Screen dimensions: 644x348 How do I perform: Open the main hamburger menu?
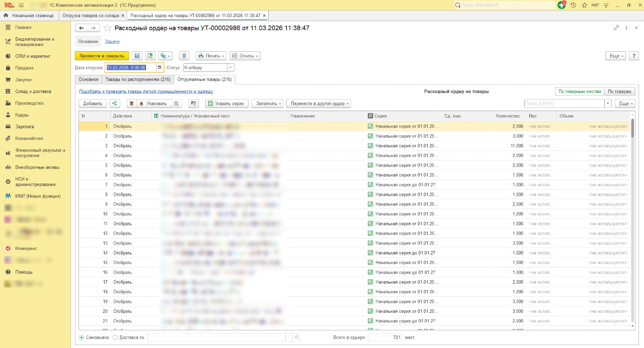click(x=21, y=5)
